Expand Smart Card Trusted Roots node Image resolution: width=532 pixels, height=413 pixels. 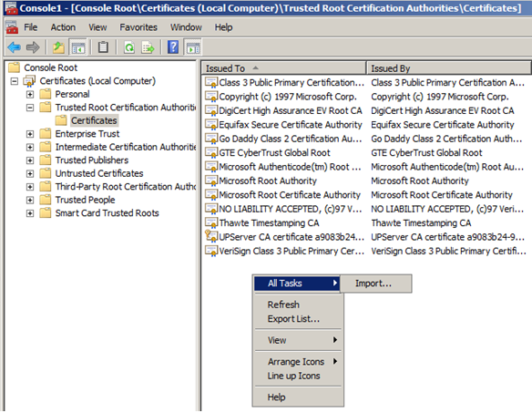tap(30, 213)
